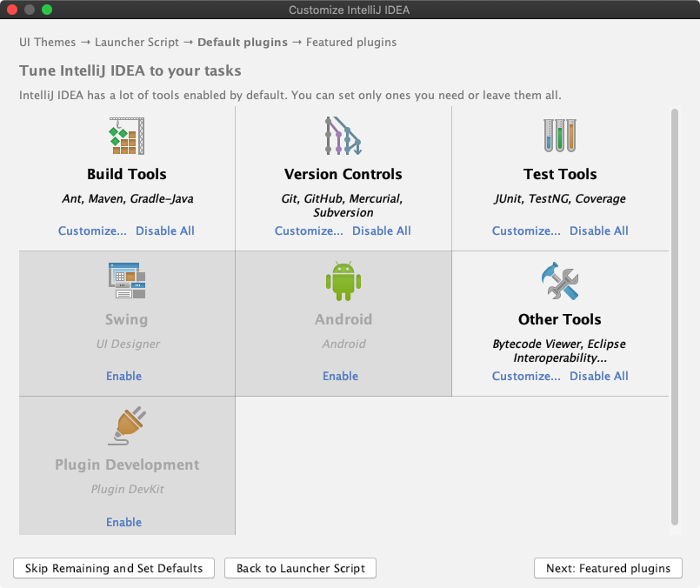Image resolution: width=700 pixels, height=588 pixels.
Task: Disable all Version Controls plugins
Action: (x=382, y=231)
